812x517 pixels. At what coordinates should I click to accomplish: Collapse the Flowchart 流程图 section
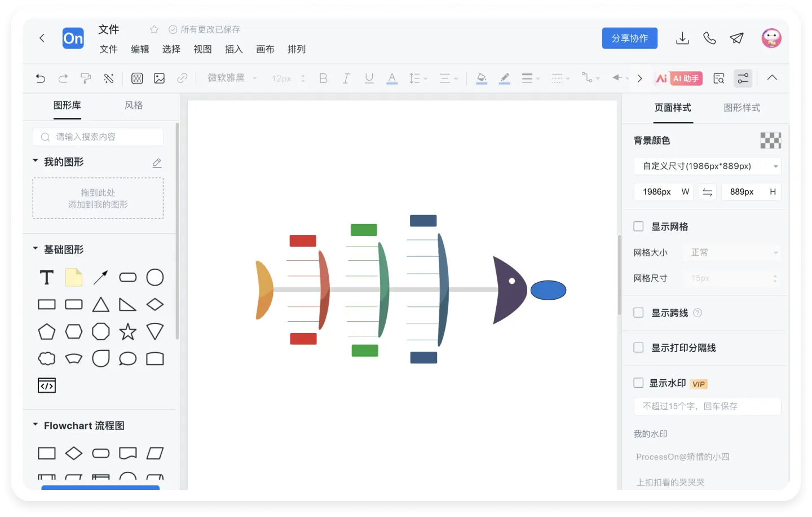pyautogui.click(x=36, y=425)
